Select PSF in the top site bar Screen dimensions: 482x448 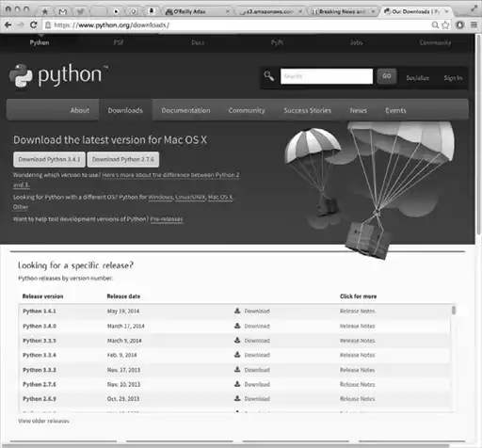[x=119, y=42]
